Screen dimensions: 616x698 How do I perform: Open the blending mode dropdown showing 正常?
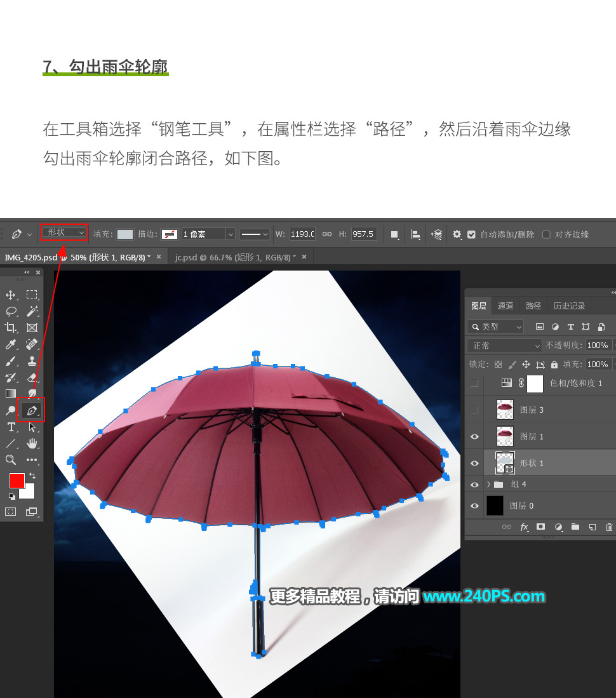click(x=504, y=345)
